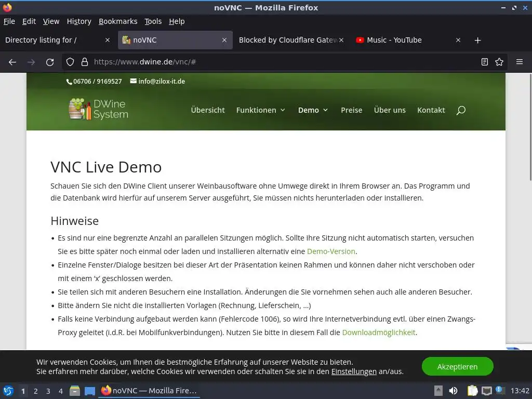Close the Directory listing tab
This screenshot has width=532, height=399.
pos(107,40)
